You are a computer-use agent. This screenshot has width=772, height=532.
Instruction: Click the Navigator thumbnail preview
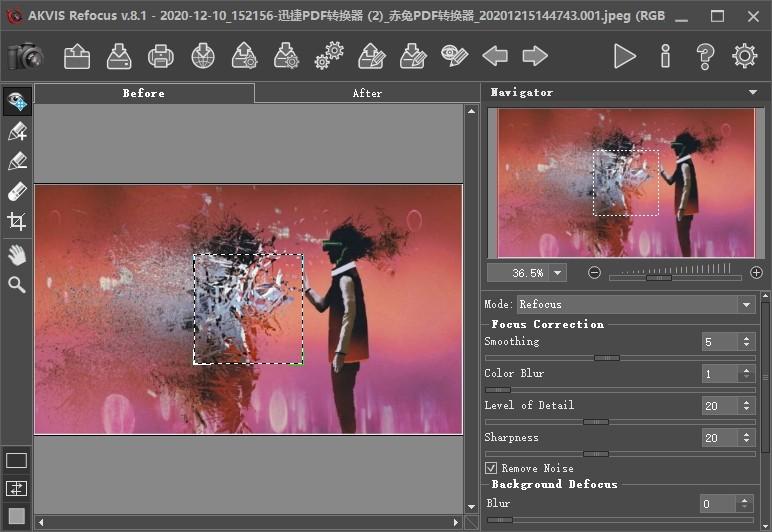(626, 183)
